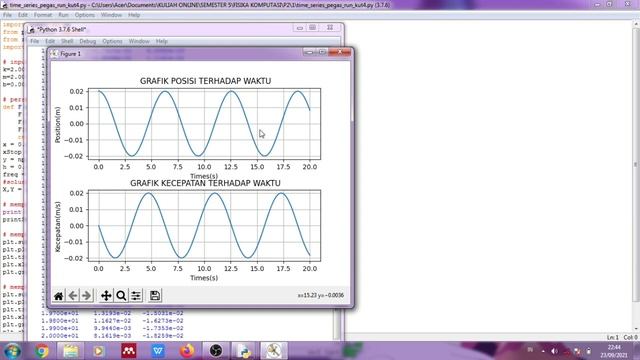Maximize the Python 3.7.6 Shell window
The image size is (640, 360).
click(x=313, y=27)
